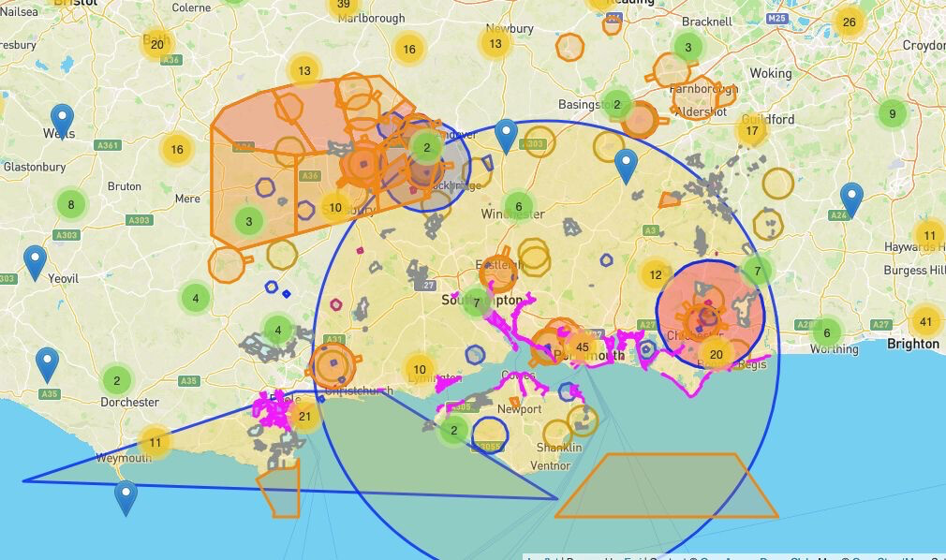Screen dimensions: 946x560
Task: Expand the 21 cluster at Poole
Action: click(x=304, y=416)
